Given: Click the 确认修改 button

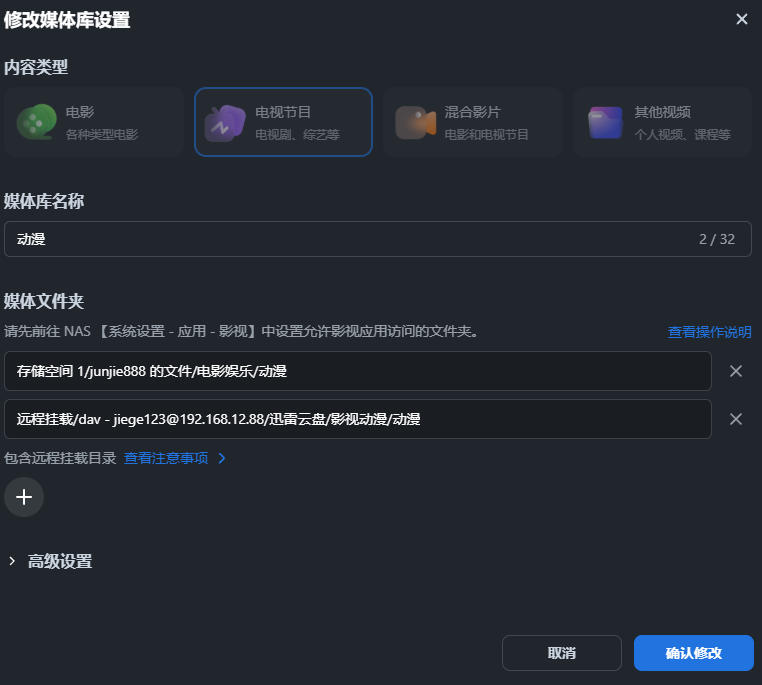Looking at the screenshot, I should point(693,653).
